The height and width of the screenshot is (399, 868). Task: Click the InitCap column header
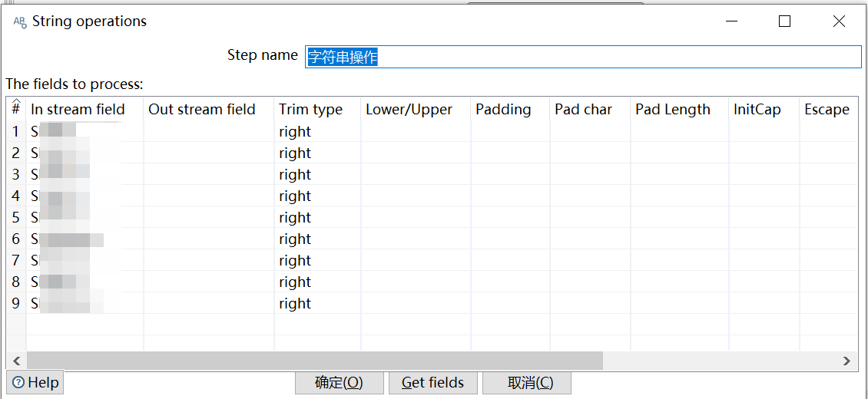(764, 110)
